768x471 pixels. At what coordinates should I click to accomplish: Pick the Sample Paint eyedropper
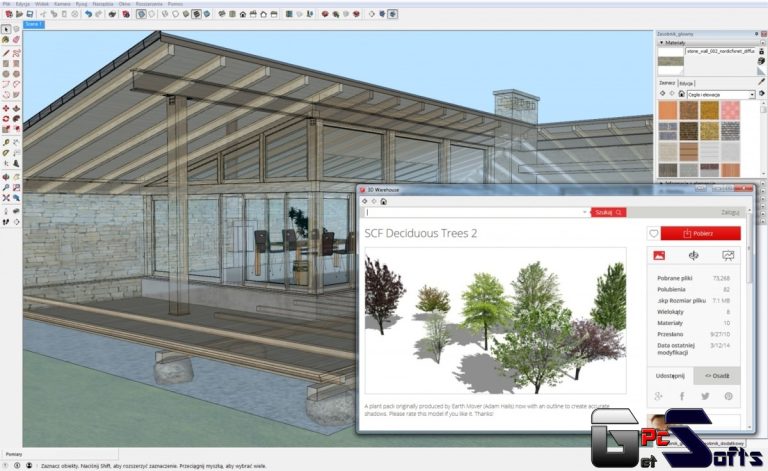tap(761, 82)
